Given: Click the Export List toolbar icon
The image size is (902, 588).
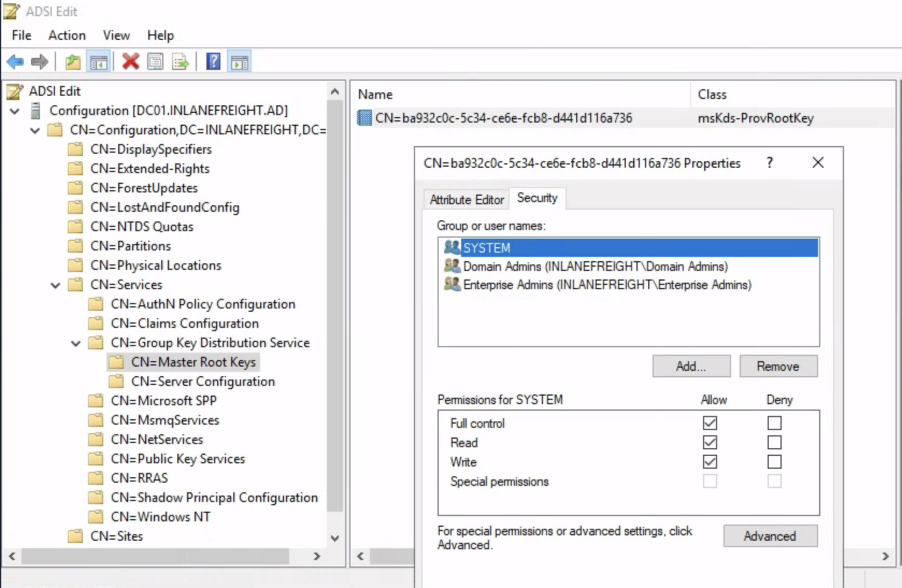Looking at the screenshot, I should point(181,62).
